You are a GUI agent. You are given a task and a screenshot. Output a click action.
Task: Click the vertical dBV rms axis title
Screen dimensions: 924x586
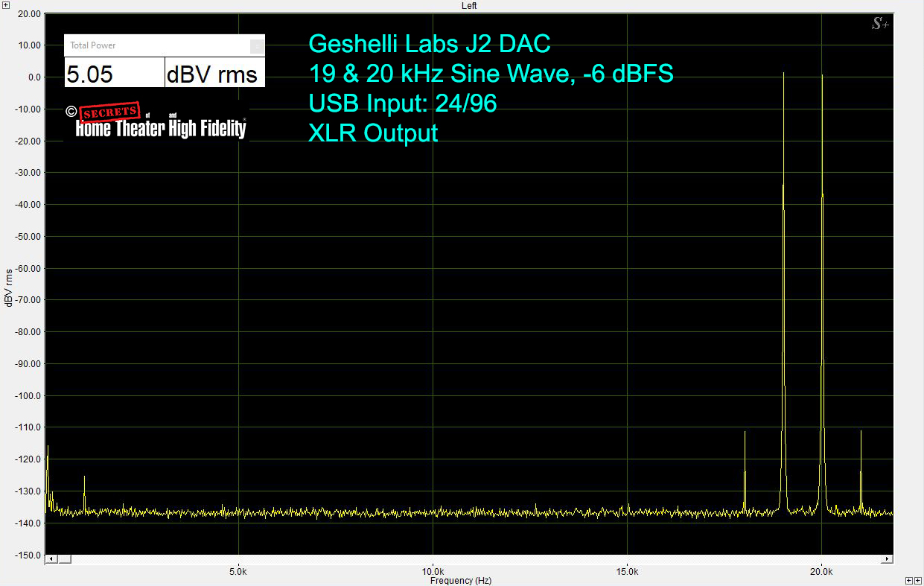pyautogui.click(x=7, y=289)
